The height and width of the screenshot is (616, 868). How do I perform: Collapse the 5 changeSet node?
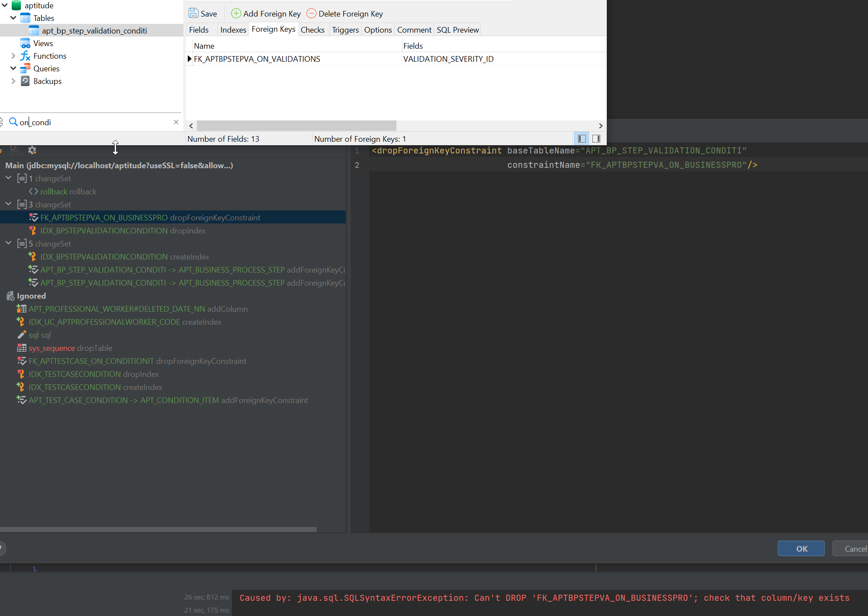[x=8, y=243]
